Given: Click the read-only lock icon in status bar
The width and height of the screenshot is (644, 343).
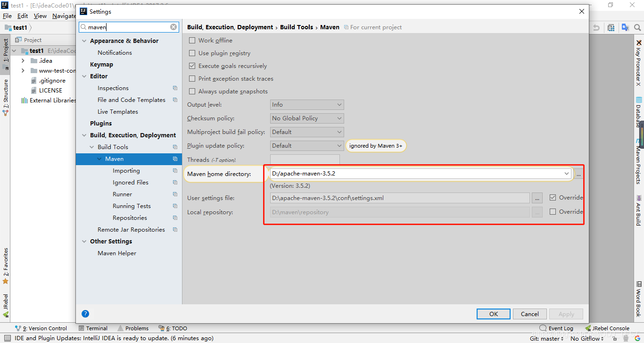Looking at the screenshot, I should [x=615, y=338].
